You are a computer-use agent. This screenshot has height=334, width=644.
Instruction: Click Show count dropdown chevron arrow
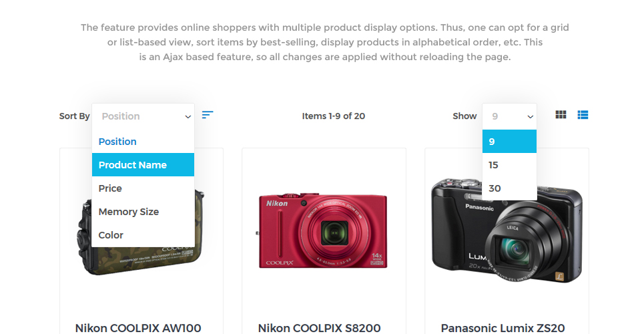point(531,117)
